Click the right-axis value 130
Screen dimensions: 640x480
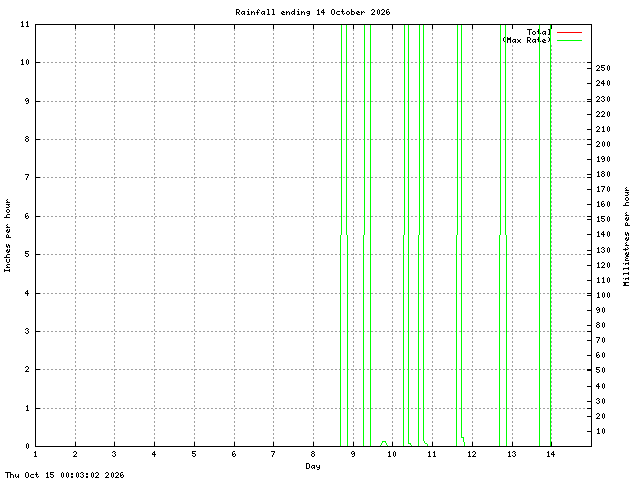point(603,250)
